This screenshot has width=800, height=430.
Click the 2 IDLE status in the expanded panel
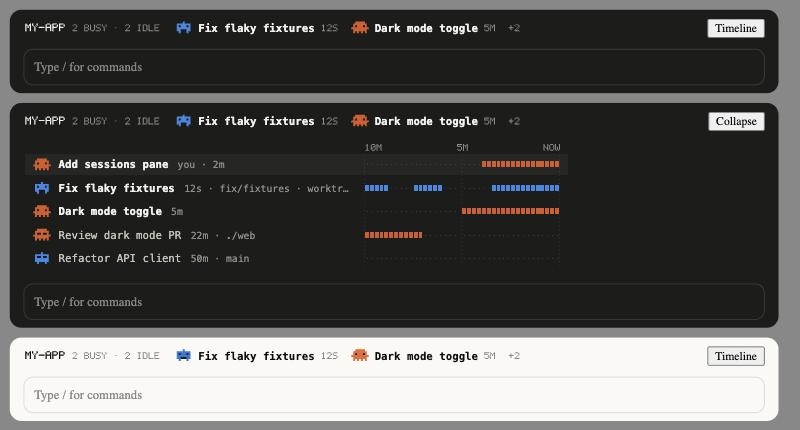[142, 121]
